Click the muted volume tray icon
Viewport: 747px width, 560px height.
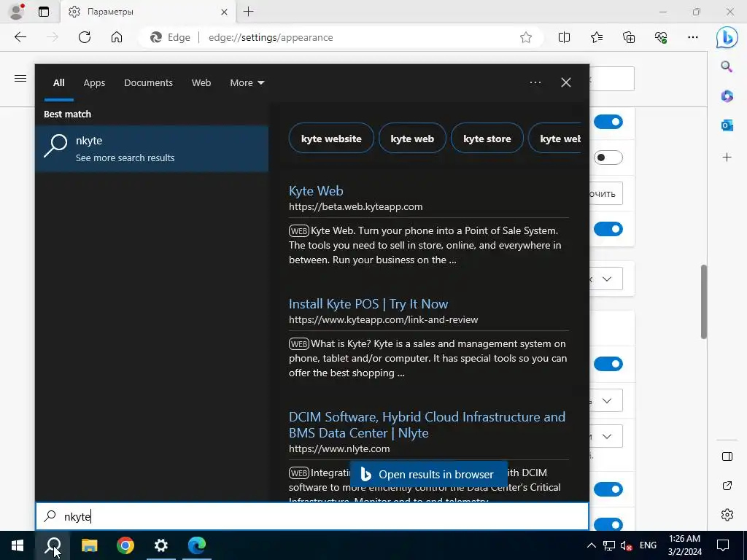coord(626,545)
